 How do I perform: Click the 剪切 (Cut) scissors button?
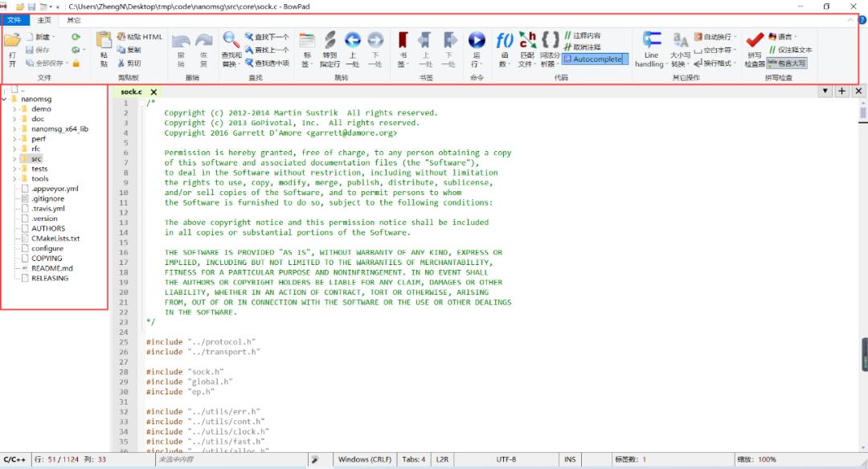pos(129,63)
